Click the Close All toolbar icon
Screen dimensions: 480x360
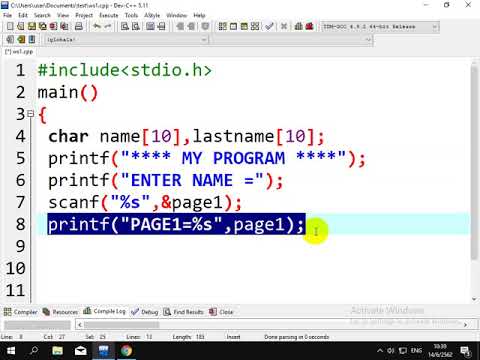coord(64,26)
